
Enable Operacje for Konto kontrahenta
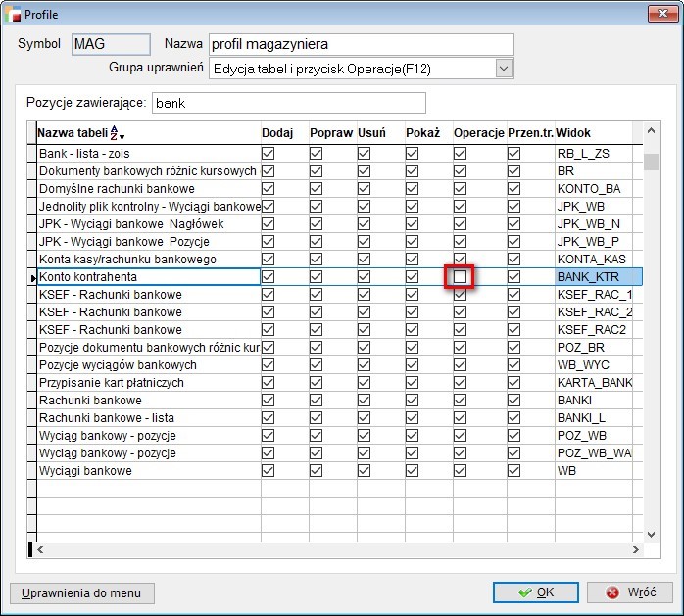point(460,277)
